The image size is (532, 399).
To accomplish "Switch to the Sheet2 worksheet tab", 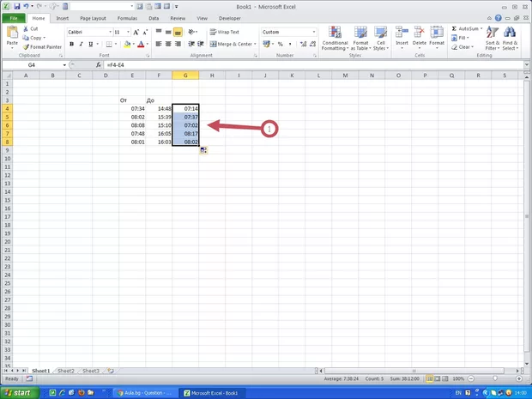I will pyautogui.click(x=65, y=371).
